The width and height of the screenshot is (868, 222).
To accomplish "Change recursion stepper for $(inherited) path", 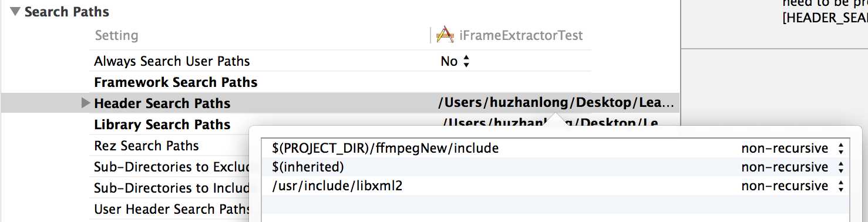I will [841, 167].
